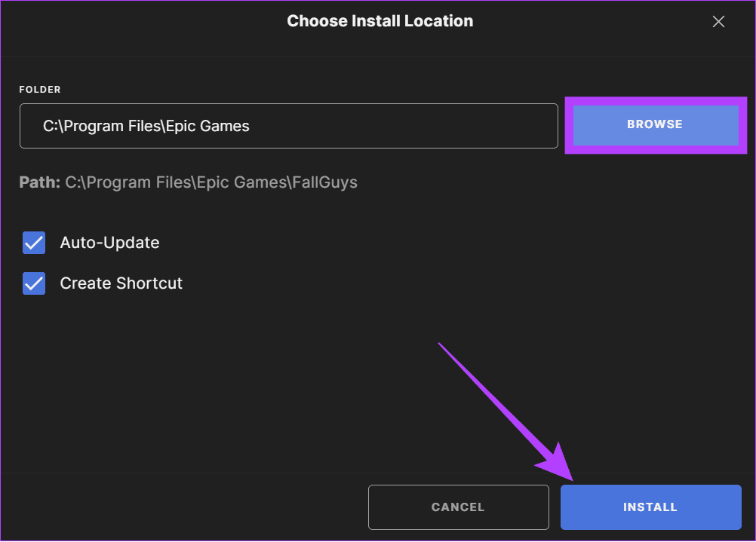Click the Browse button
756x542 pixels.
[x=654, y=124]
